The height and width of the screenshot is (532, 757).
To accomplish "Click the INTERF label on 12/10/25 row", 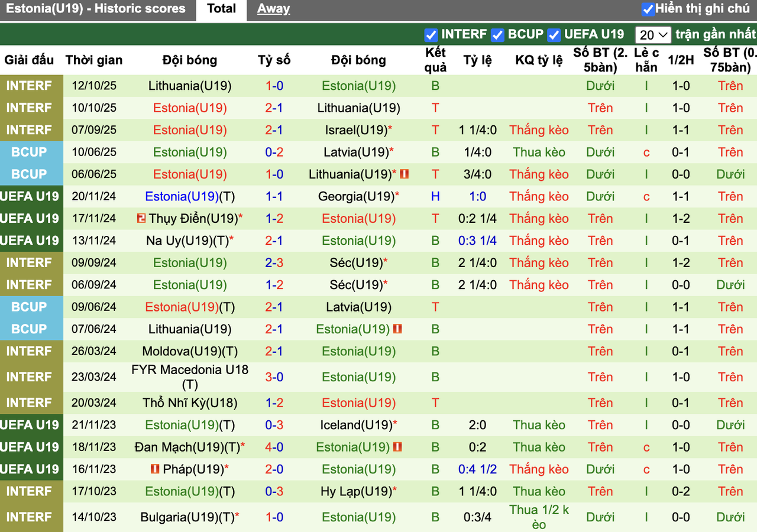I will click(29, 86).
